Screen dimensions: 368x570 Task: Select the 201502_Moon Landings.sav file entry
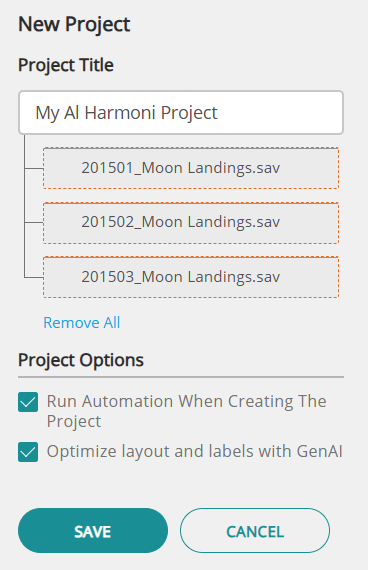point(191,222)
